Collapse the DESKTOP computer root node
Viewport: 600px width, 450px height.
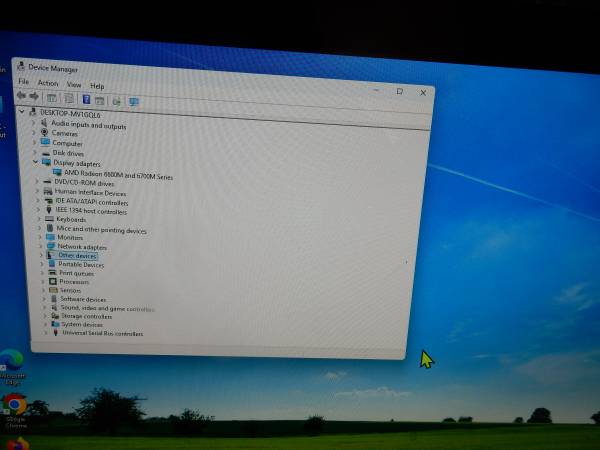[21, 113]
